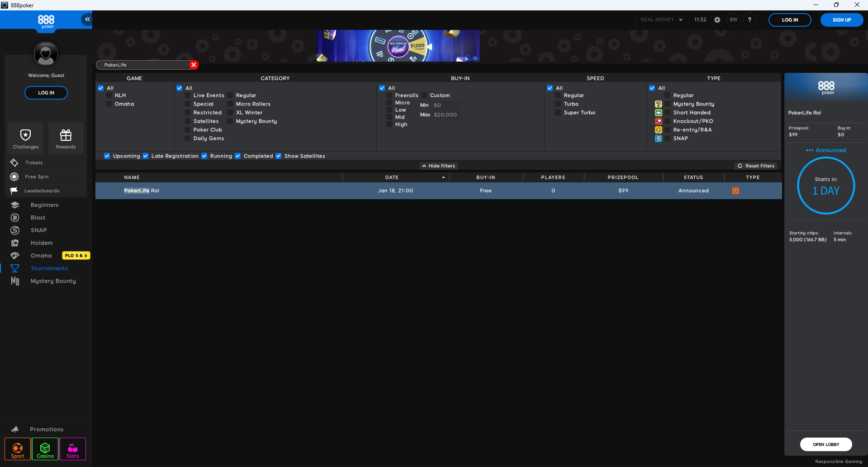This screenshot has height=467, width=868.
Task: Open the settings gear menu
Action: 717,20
